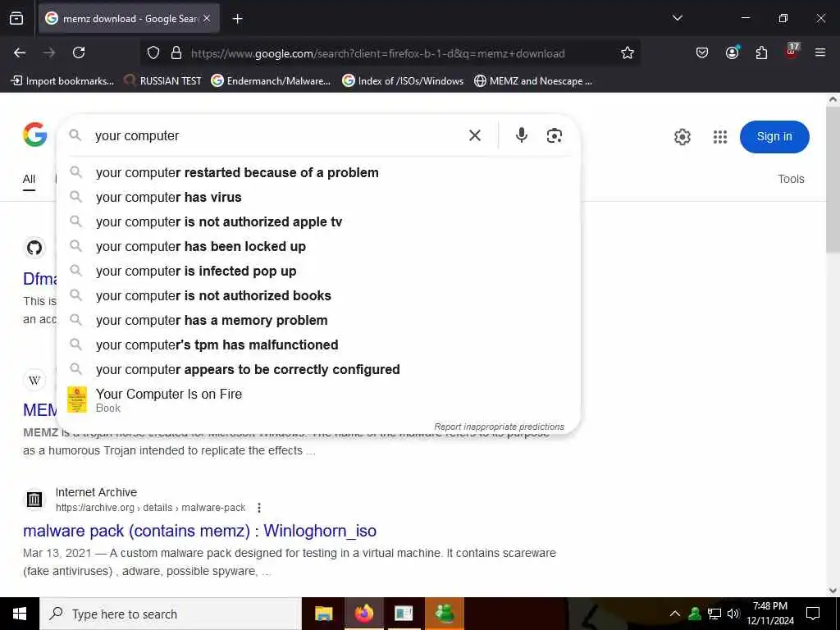The image size is (840, 630).
Task: Open Google apps grid icon
Action: [720, 137]
